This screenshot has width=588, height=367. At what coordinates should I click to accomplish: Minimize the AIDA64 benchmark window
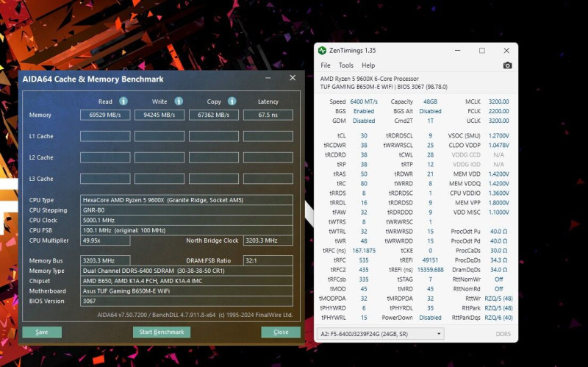click(268, 78)
